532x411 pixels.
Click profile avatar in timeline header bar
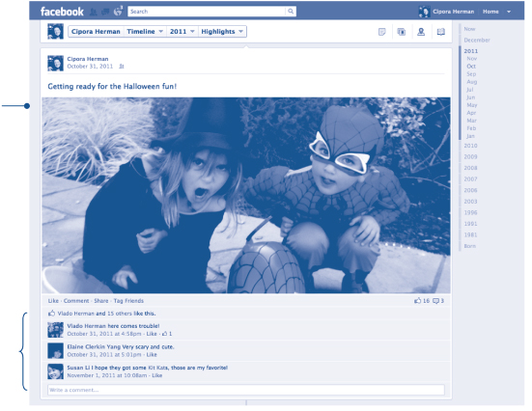55,32
